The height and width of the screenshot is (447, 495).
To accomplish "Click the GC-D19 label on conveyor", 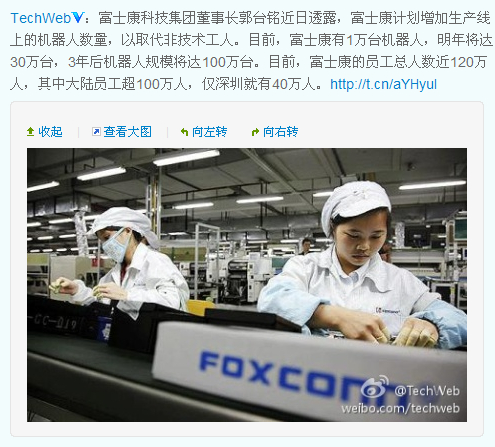I will click(53, 322).
